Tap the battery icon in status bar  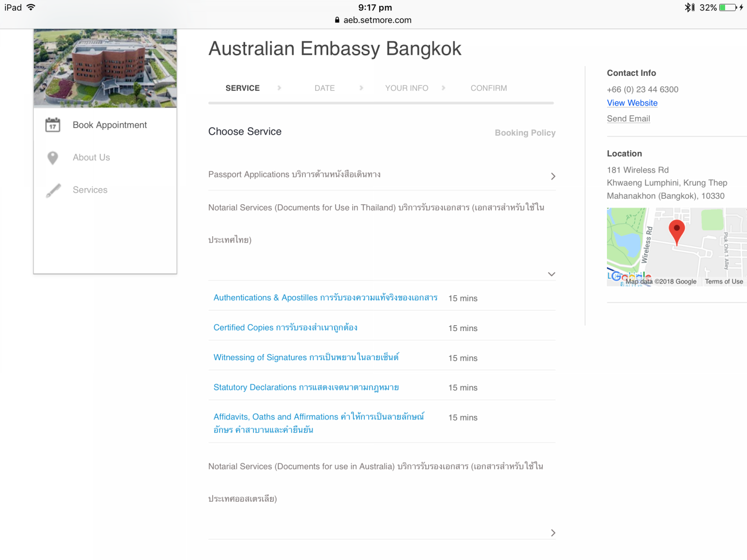click(728, 8)
